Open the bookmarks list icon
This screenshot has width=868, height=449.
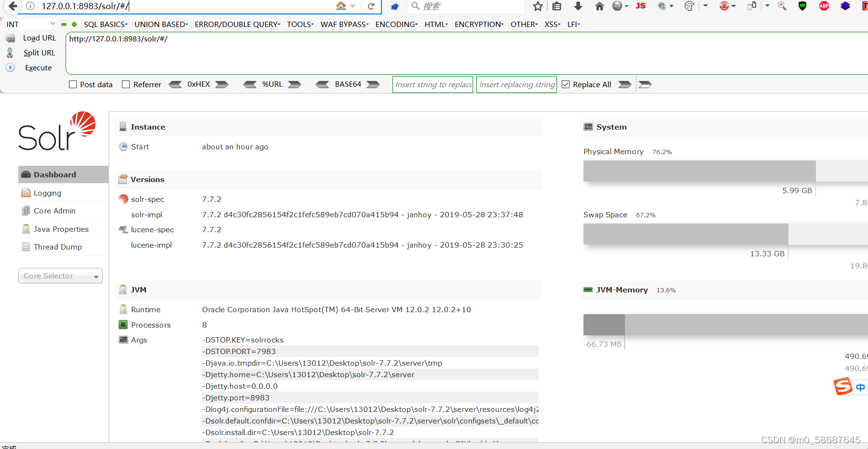[x=557, y=6]
